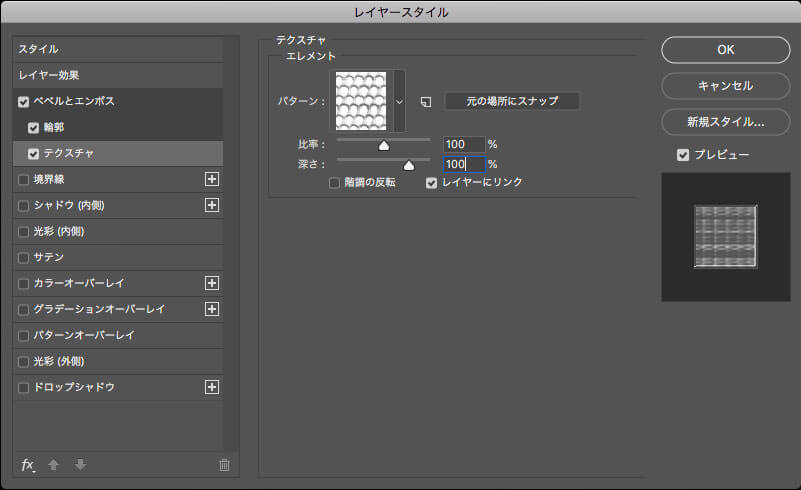The width and height of the screenshot is (801, 490).
Task: Click the fx add effect icon
Action: pos(28,465)
